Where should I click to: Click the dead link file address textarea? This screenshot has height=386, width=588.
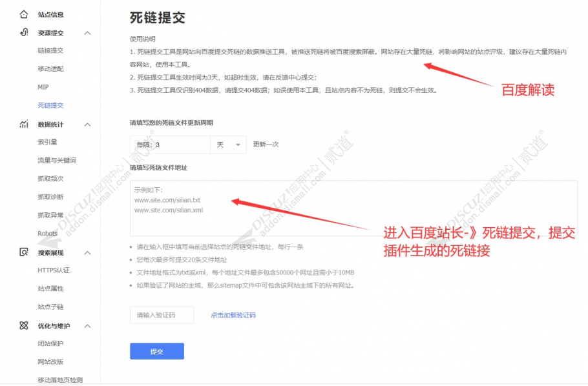pos(353,208)
